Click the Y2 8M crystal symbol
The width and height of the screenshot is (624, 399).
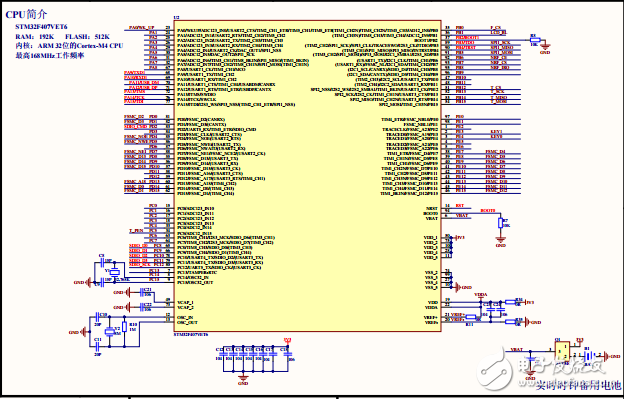tap(109, 331)
